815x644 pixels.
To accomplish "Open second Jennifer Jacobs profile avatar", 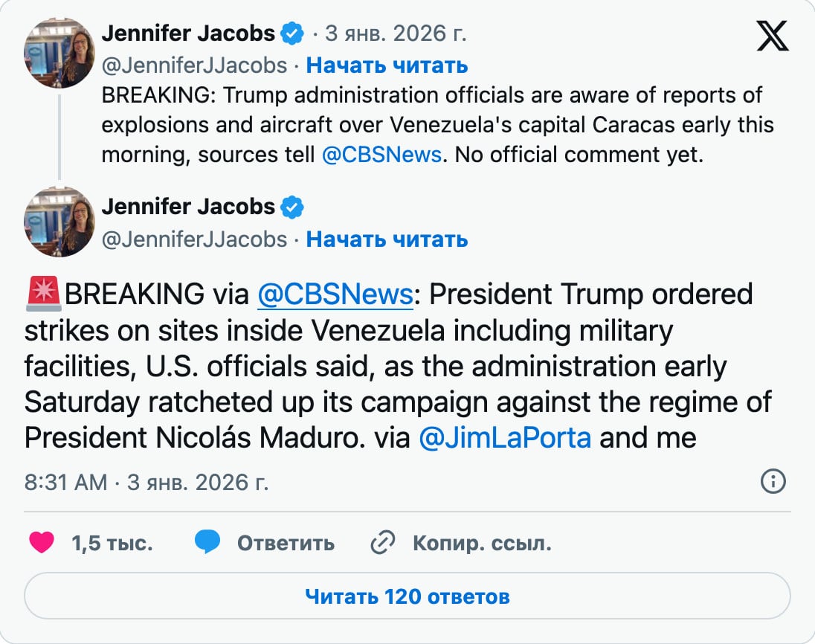I will click(59, 223).
